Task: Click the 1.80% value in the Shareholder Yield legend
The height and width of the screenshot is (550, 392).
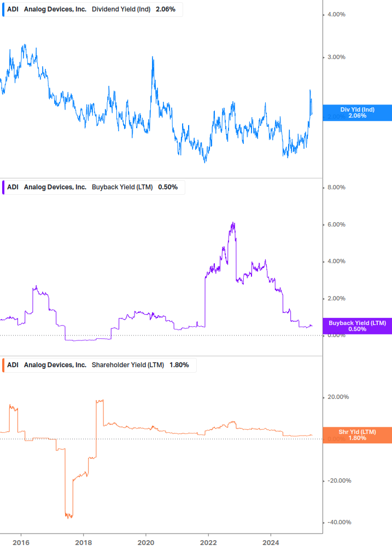Action: pos(179,365)
